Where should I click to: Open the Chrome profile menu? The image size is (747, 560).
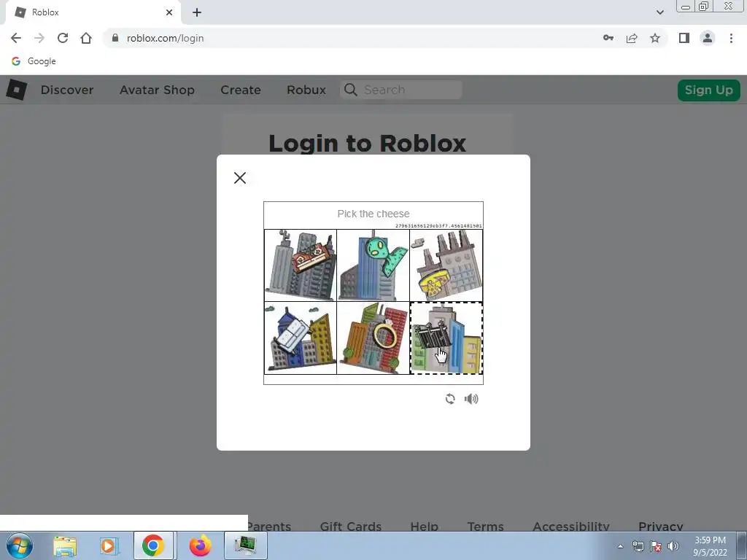pos(708,38)
